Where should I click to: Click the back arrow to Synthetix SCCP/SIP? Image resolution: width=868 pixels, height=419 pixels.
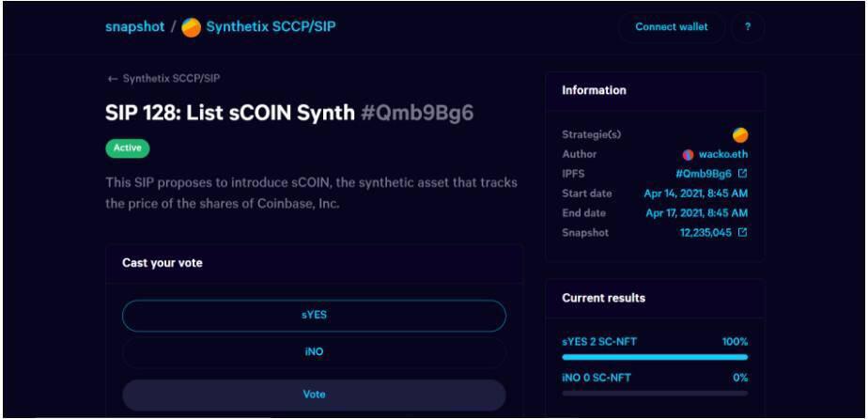tap(113, 79)
